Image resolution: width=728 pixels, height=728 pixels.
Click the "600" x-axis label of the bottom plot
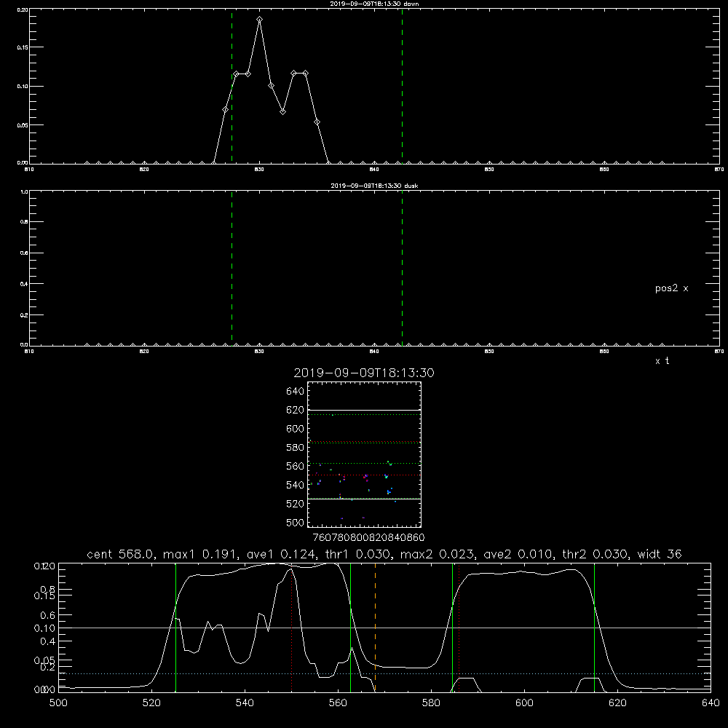[x=524, y=703]
